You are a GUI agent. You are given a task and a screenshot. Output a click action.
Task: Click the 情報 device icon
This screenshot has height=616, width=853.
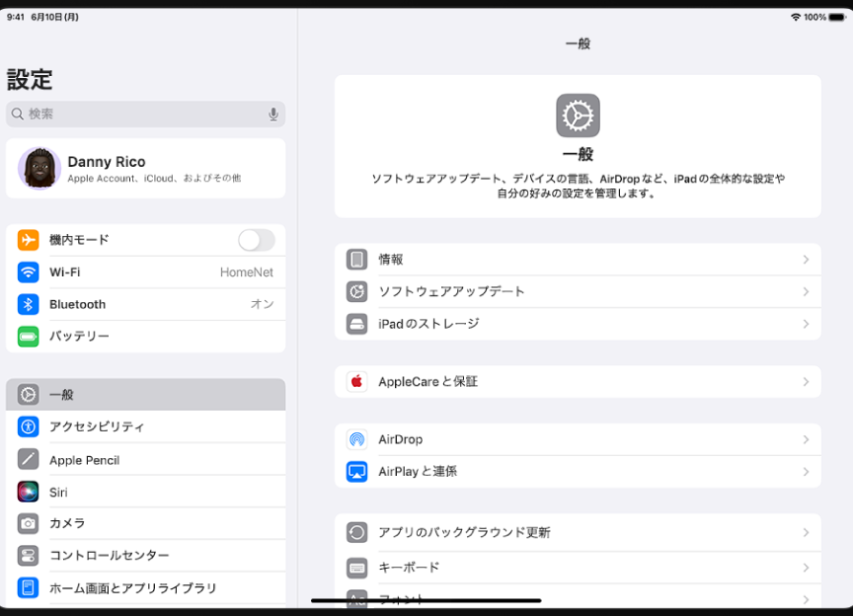pyautogui.click(x=356, y=260)
